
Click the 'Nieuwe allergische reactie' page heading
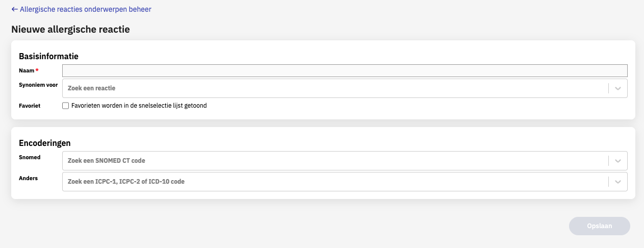70,29
